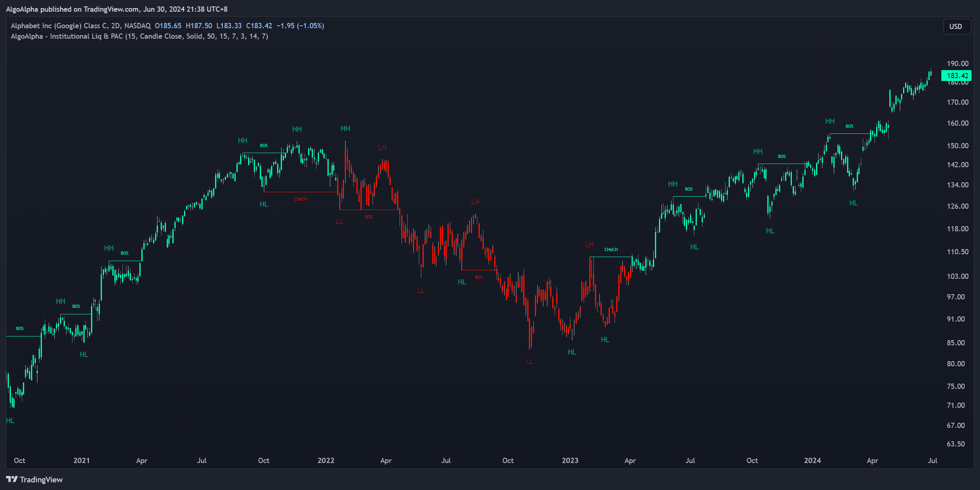Click the 160.00 price axis label
Screen dimensions: 980x490
[x=957, y=123]
